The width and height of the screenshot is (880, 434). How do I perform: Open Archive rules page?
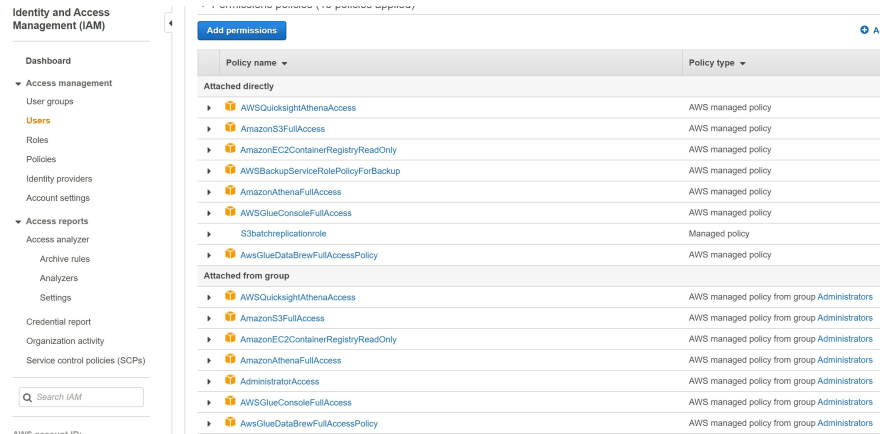tap(65, 259)
